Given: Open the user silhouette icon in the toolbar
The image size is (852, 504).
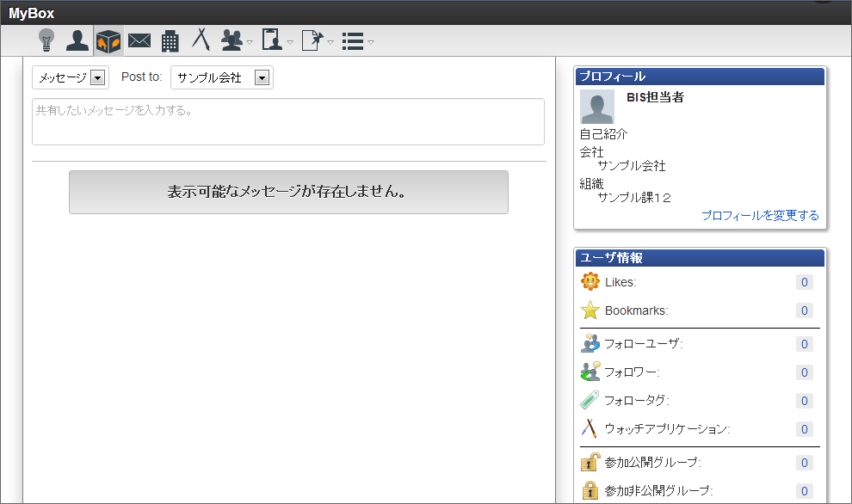Looking at the screenshot, I should pyautogui.click(x=77, y=40).
